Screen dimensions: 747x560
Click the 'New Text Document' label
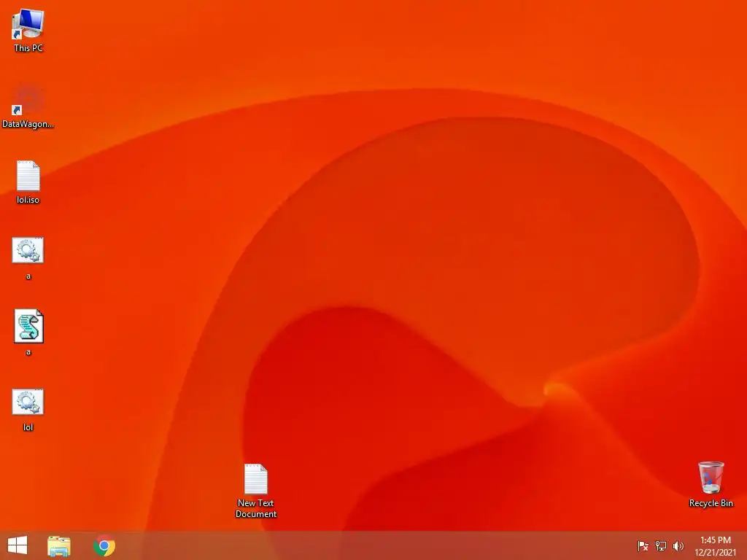pyautogui.click(x=256, y=508)
